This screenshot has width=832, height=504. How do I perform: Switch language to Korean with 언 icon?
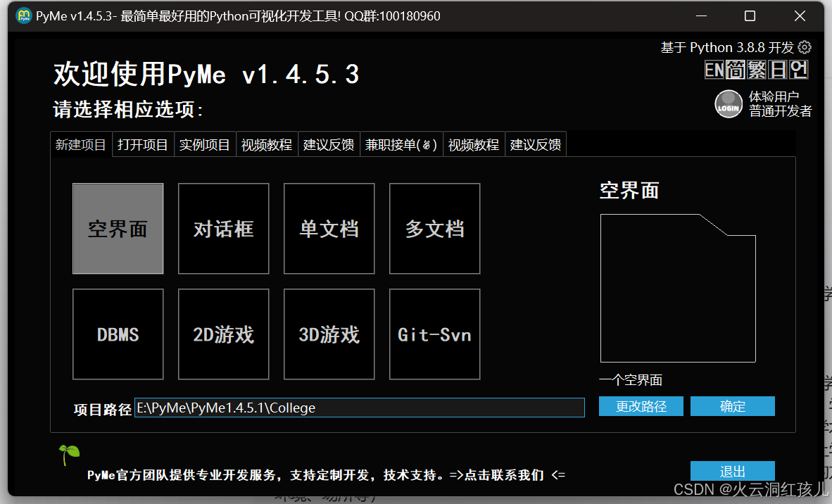[798, 70]
